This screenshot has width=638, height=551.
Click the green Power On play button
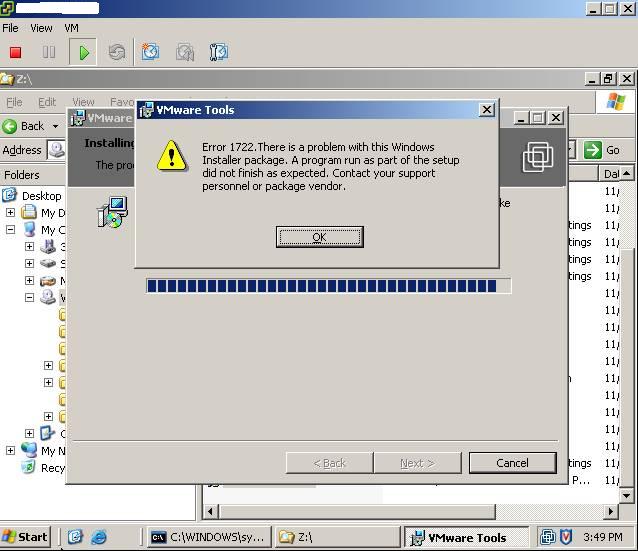pos(83,52)
